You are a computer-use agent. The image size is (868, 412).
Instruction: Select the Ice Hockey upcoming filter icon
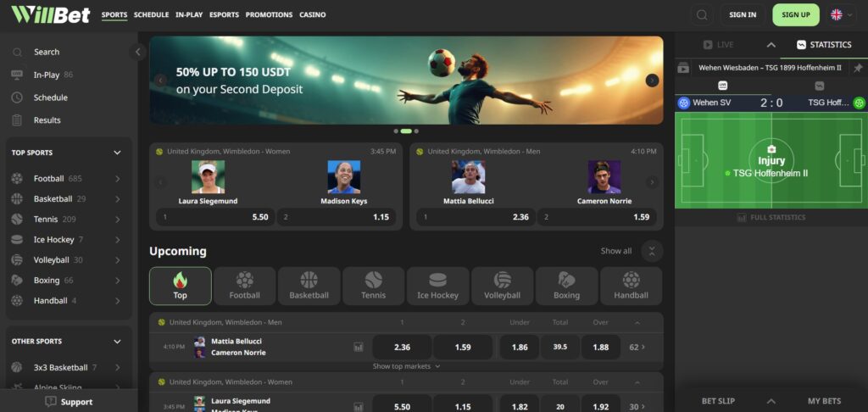pyautogui.click(x=437, y=281)
